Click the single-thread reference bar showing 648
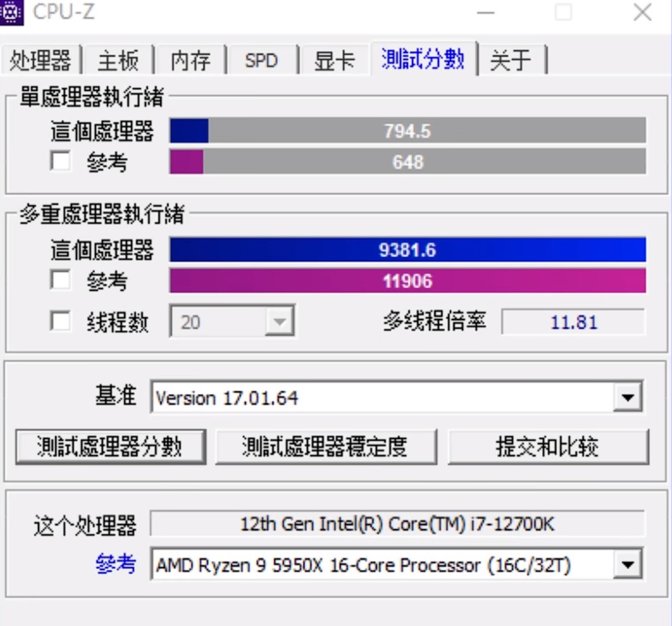Screen dimensions: 672x626 (407, 162)
